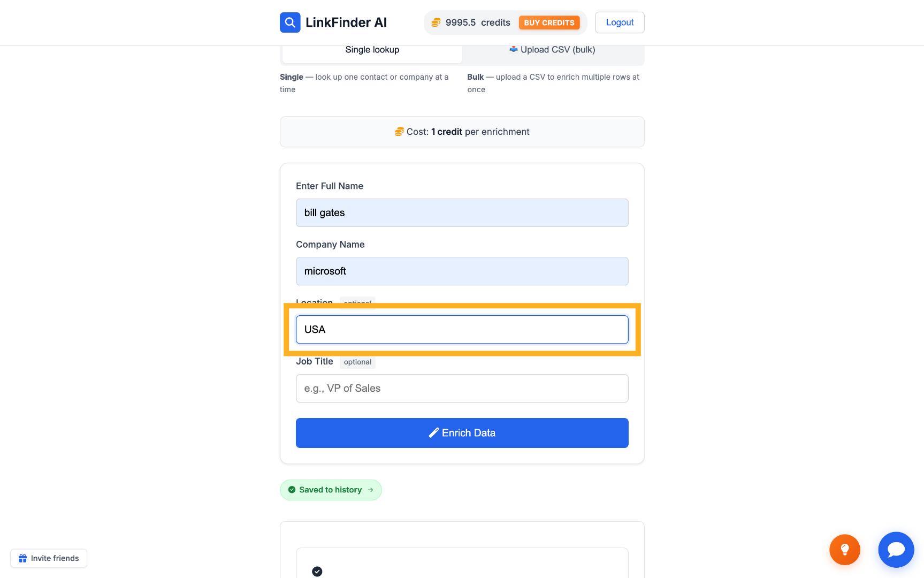Viewport: 924px width, 578px height.
Task: Click the Enrich Data button
Action: pos(462,433)
